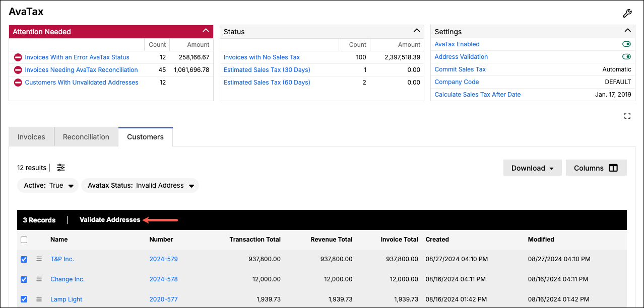644x308 pixels.
Task: Open the Download dropdown
Action: coord(533,168)
